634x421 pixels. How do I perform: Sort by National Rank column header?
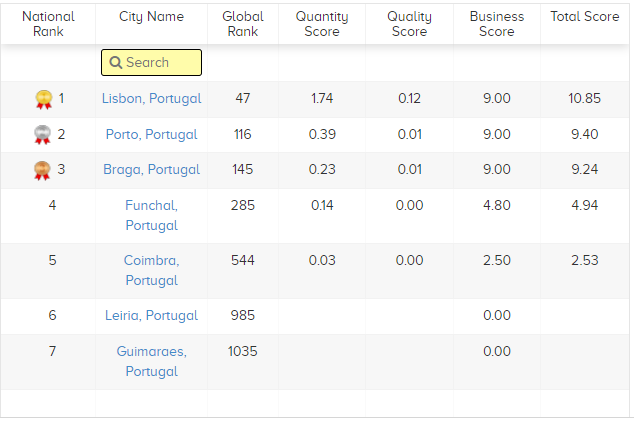tap(48, 24)
